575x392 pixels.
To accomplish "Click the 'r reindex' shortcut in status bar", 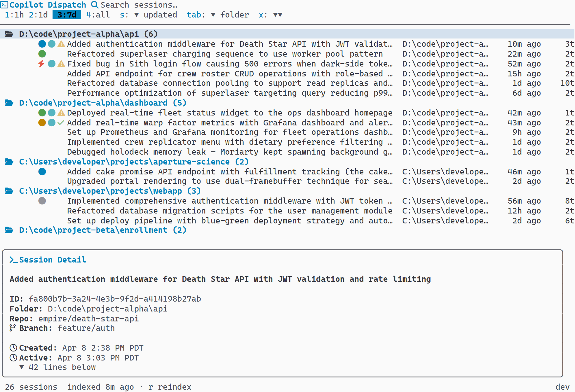I will [x=170, y=387].
